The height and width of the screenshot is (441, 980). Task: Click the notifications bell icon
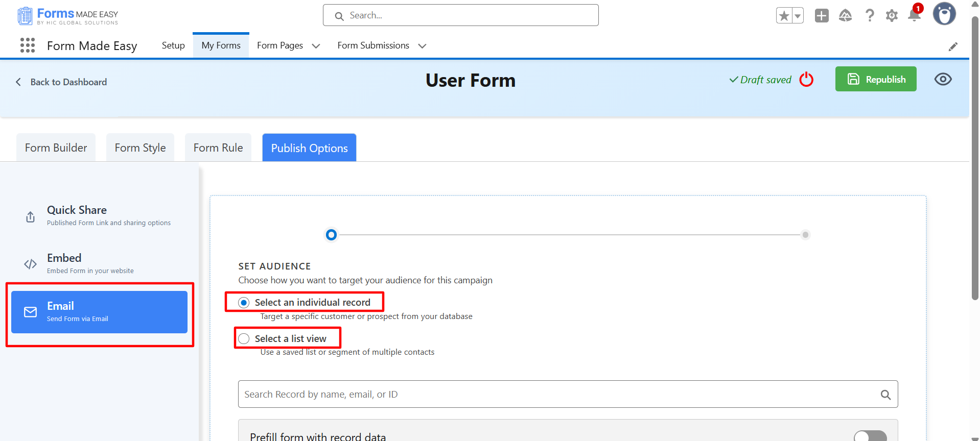pyautogui.click(x=914, y=15)
